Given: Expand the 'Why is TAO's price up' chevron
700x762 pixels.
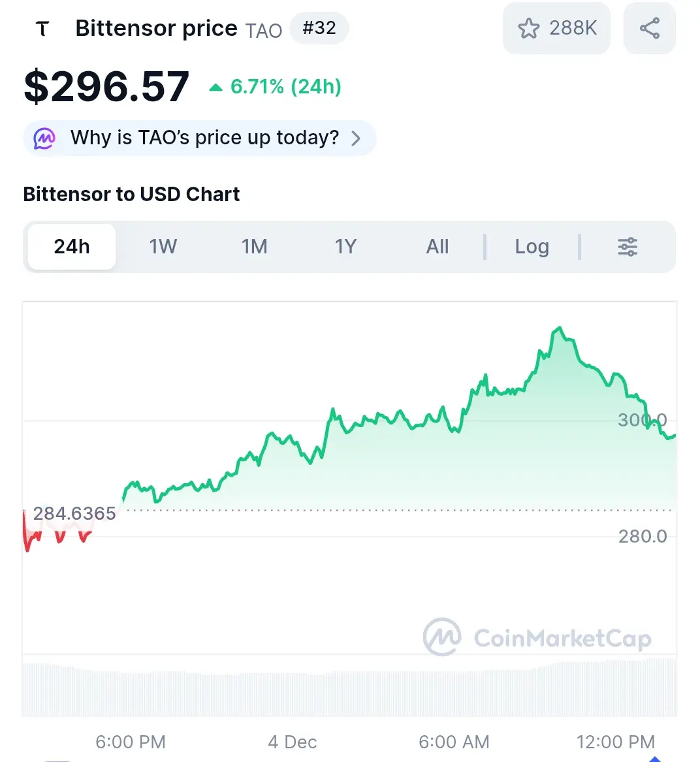Looking at the screenshot, I should click(356, 138).
